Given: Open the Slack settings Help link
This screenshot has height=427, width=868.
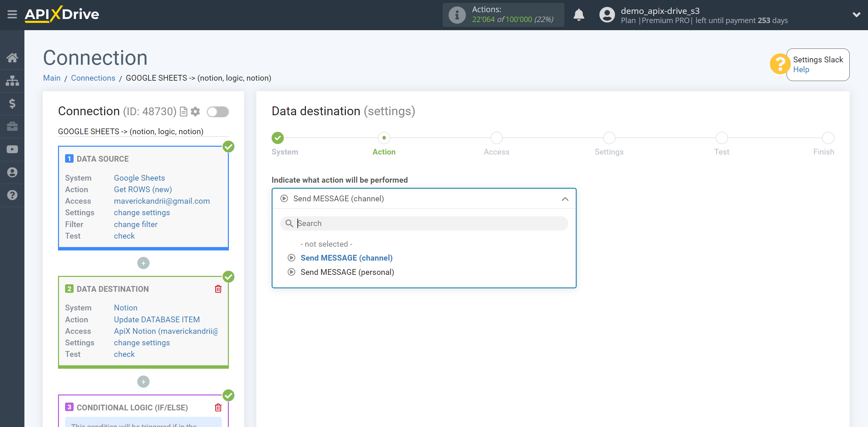Looking at the screenshot, I should [801, 69].
